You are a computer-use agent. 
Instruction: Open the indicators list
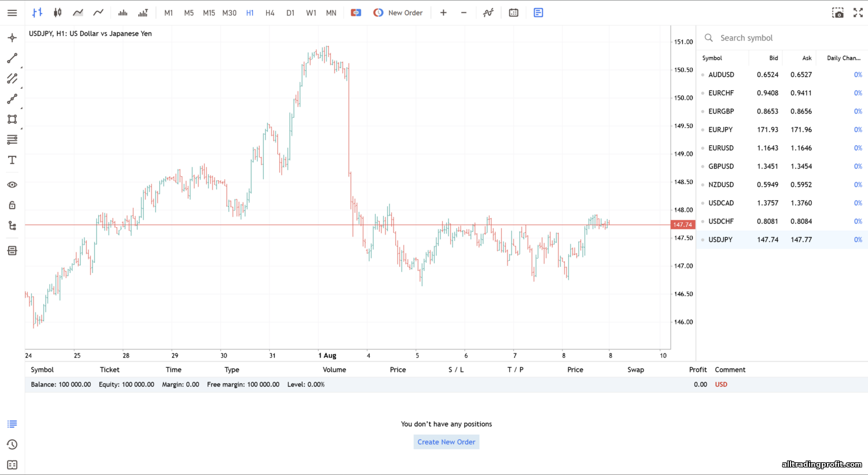tap(488, 13)
